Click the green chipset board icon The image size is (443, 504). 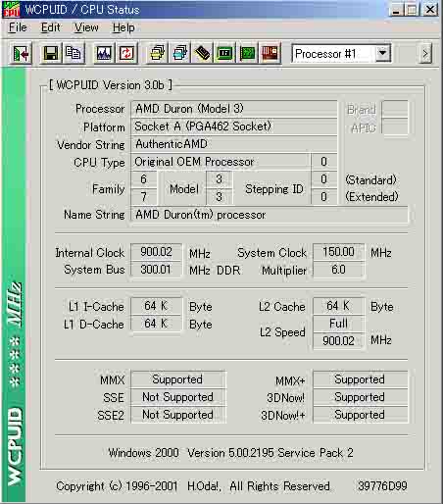click(x=224, y=53)
